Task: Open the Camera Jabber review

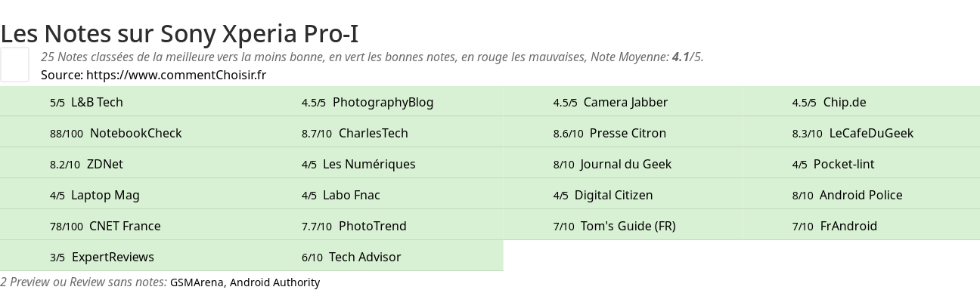Action: point(622,102)
